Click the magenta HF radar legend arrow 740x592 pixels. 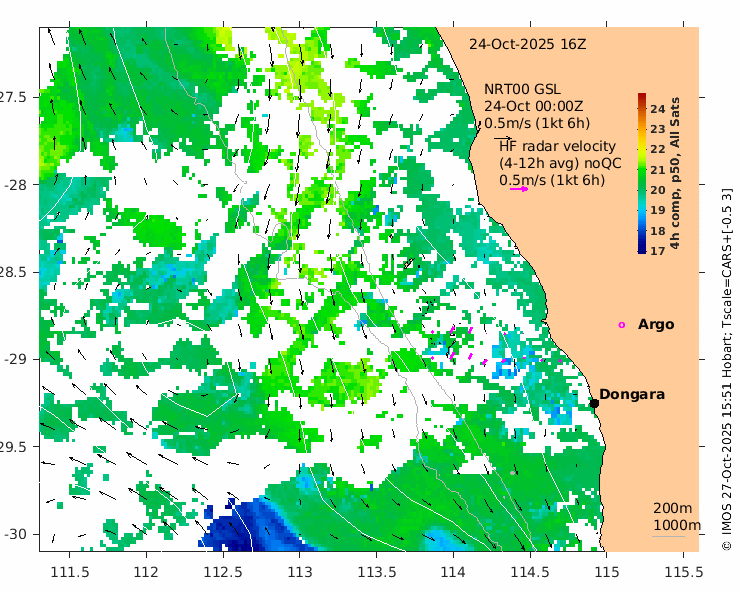pyautogui.click(x=519, y=189)
